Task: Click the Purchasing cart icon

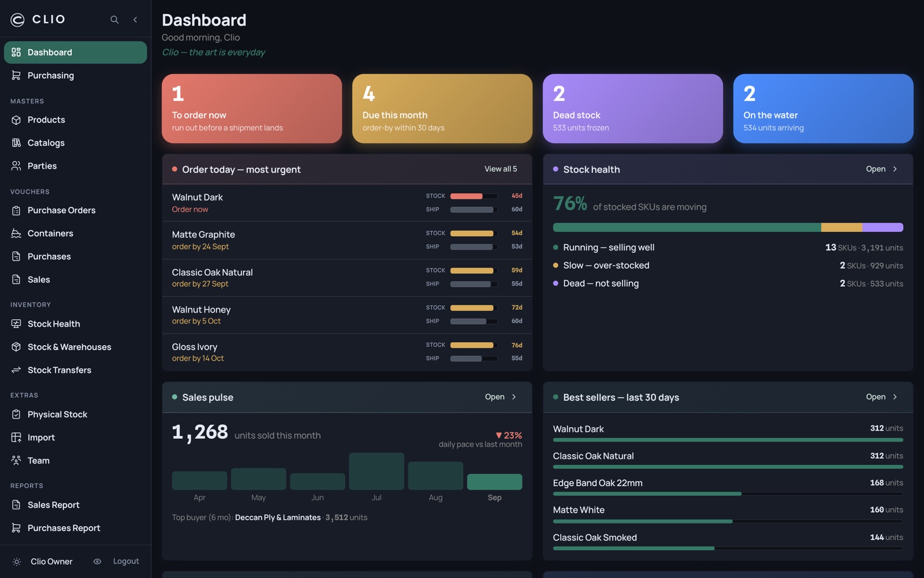Action: click(16, 75)
